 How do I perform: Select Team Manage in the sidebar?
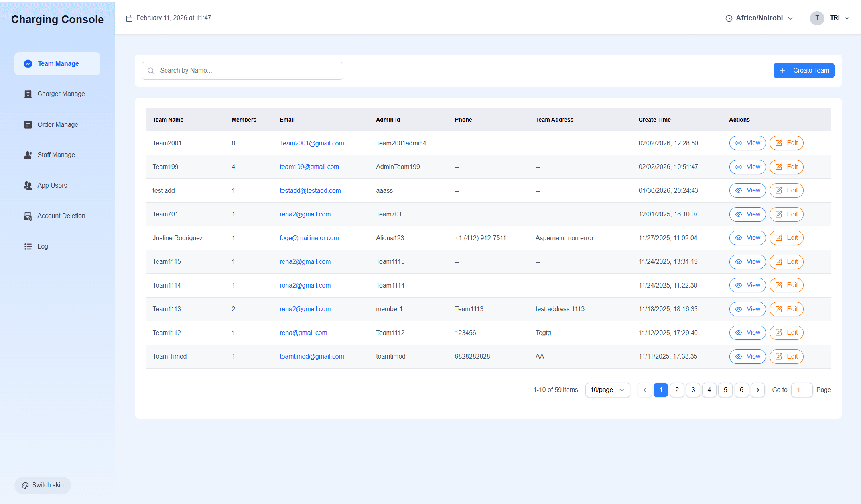[x=57, y=64]
